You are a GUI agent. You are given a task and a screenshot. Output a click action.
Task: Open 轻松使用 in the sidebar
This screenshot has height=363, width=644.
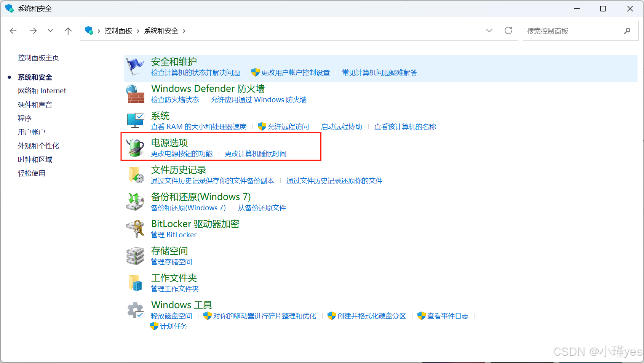pos(32,173)
